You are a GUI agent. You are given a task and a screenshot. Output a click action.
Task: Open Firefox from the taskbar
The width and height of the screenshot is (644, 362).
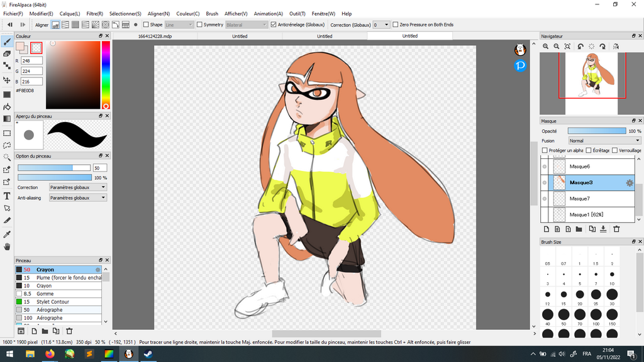(50, 354)
